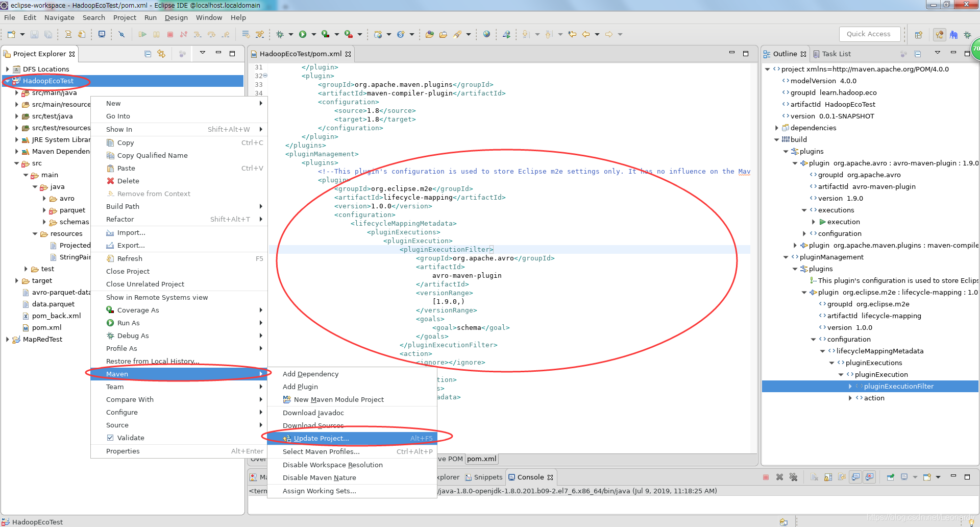The height and width of the screenshot is (527, 980).
Task: Click Close Project in context menu
Action: pos(179,271)
